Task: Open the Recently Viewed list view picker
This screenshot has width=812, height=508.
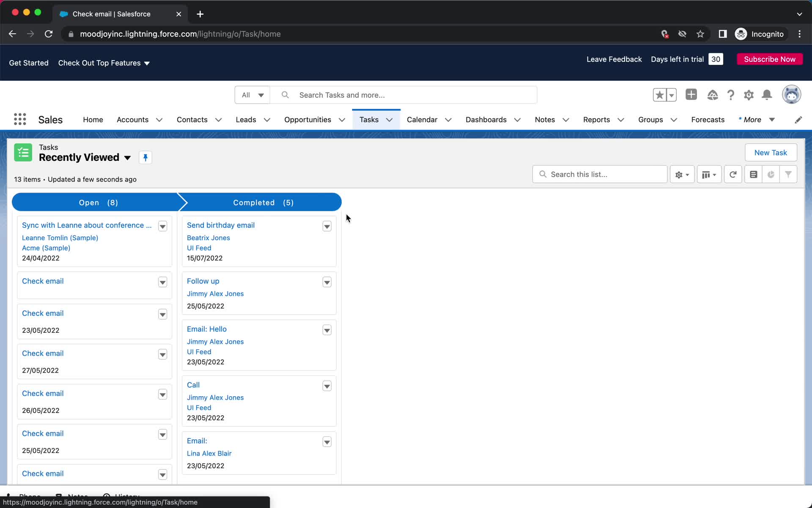Action: coord(127,157)
